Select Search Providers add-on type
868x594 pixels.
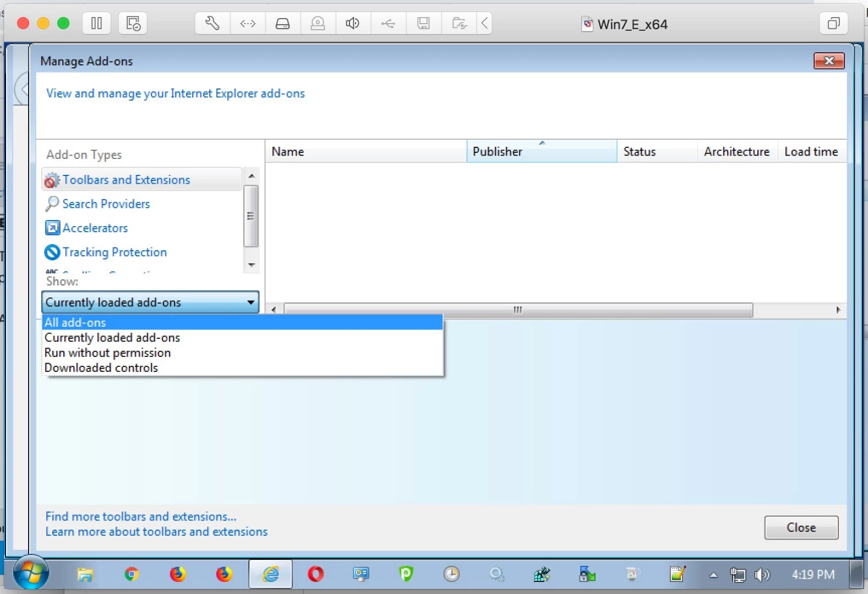(x=106, y=204)
